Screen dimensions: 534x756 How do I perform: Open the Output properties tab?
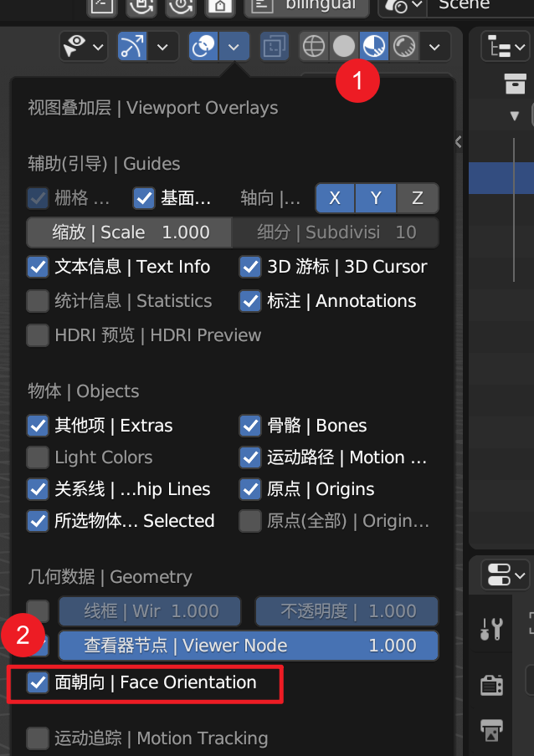(x=491, y=729)
